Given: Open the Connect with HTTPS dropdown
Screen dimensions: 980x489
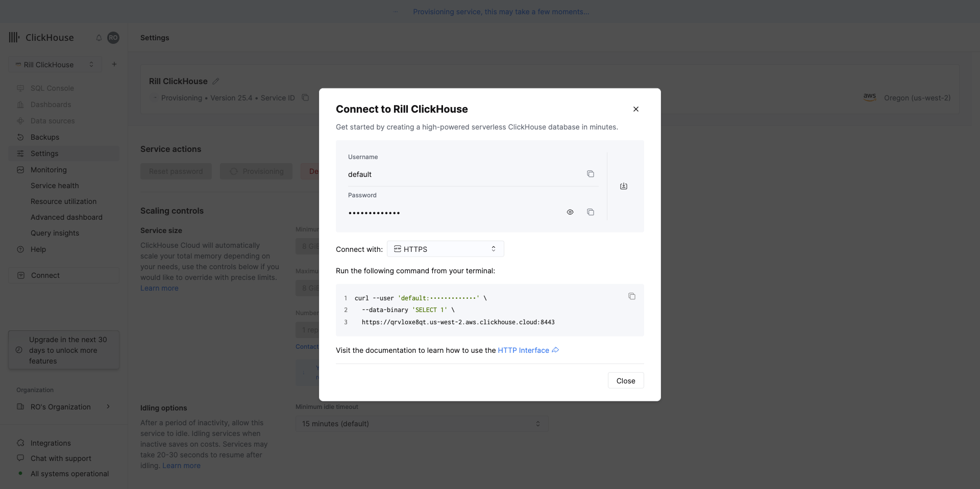Looking at the screenshot, I should click(445, 249).
